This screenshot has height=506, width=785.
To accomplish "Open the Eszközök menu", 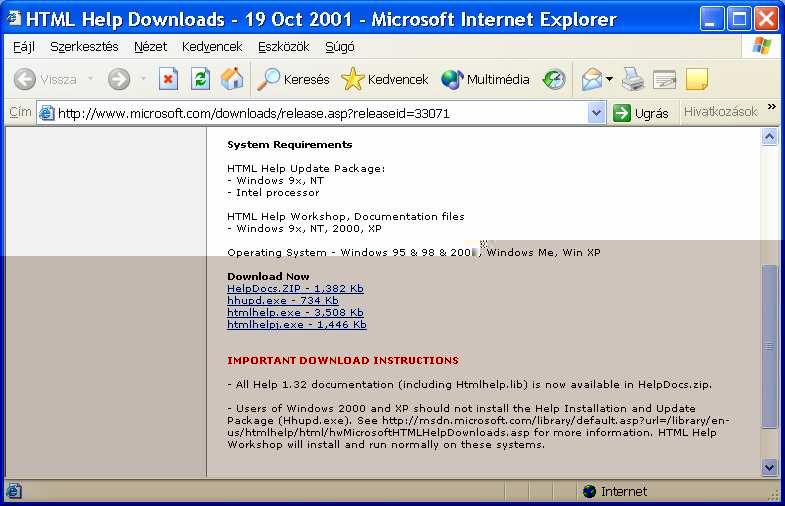I will [283, 47].
